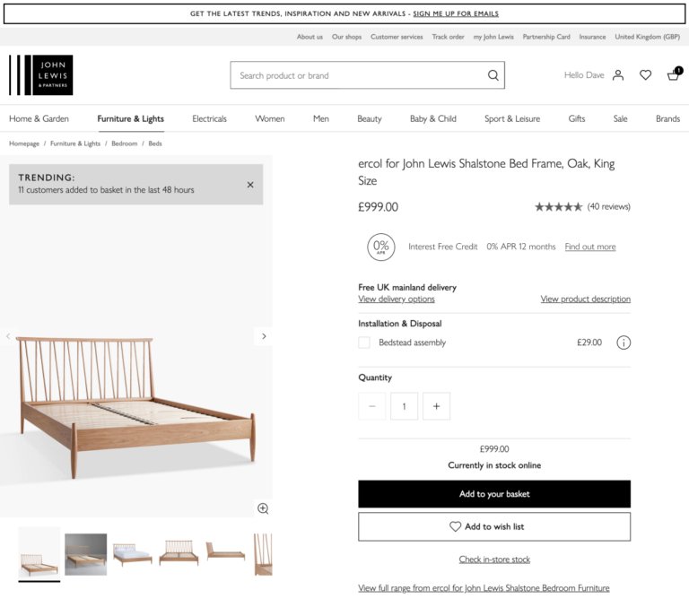
Task: Increase quantity with the plus button
Action: (x=436, y=406)
